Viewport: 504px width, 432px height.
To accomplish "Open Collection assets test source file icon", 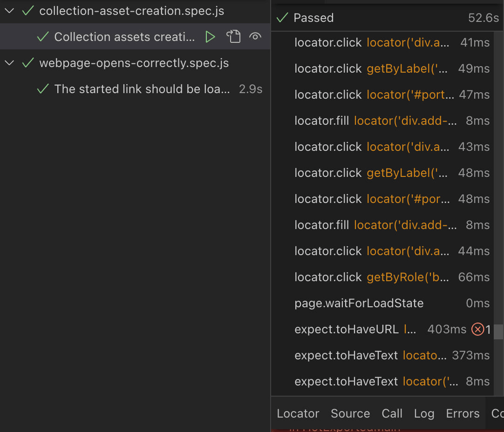I will click(x=233, y=37).
